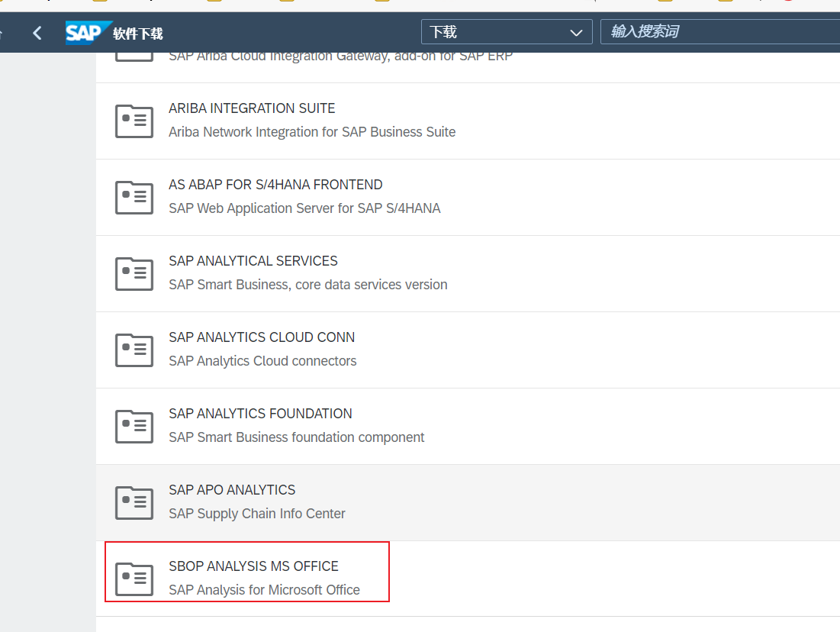840x632 pixels.
Task: Open AS ABAP FOR S/4HANA FRONTEND
Action: coord(275,185)
